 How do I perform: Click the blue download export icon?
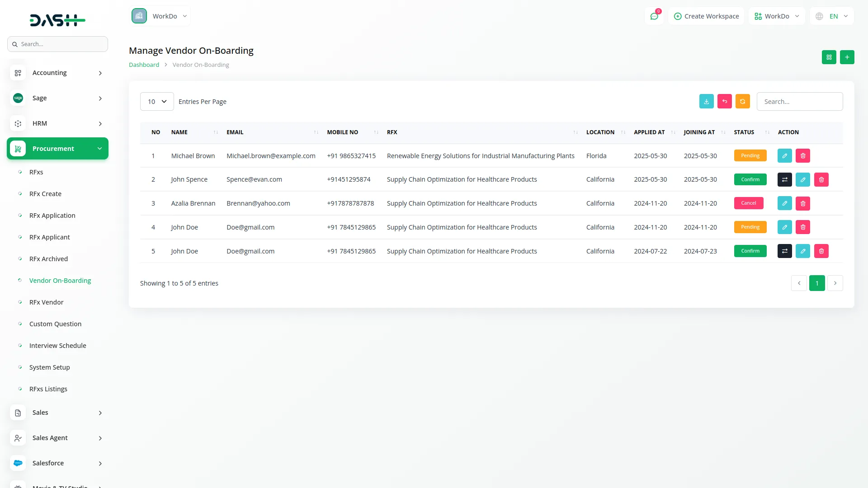pyautogui.click(x=706, y=102)
